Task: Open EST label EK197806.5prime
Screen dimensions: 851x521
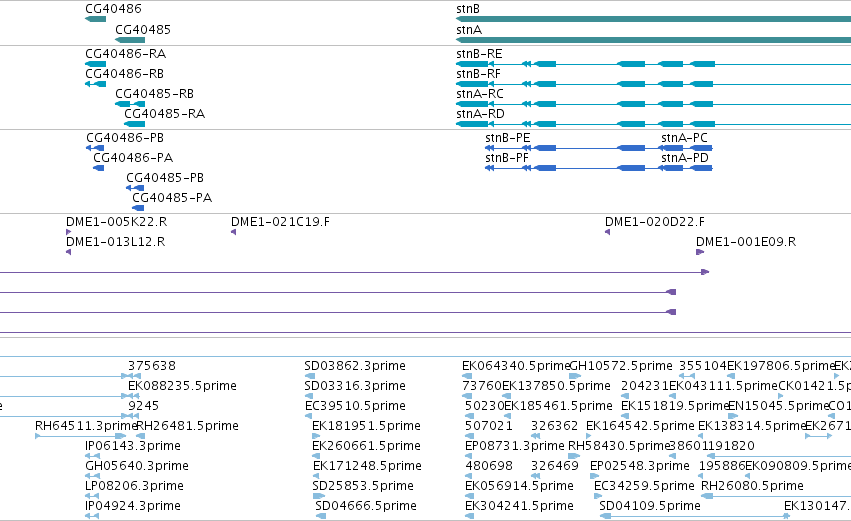Action: 781,366
